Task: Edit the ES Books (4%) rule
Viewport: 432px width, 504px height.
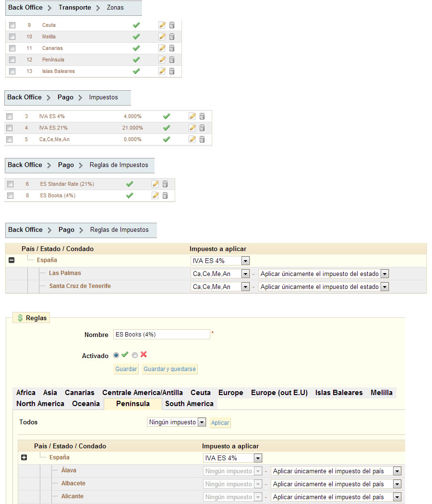Action: [156, 195]
